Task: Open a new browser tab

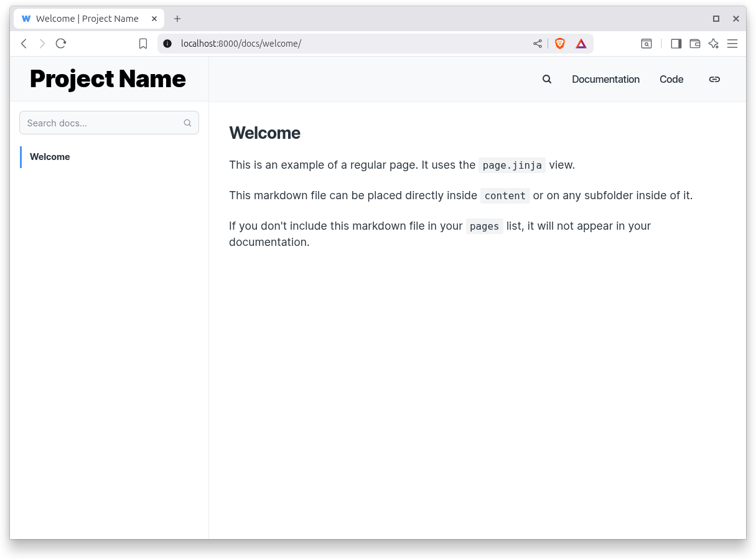Action: 177,19
